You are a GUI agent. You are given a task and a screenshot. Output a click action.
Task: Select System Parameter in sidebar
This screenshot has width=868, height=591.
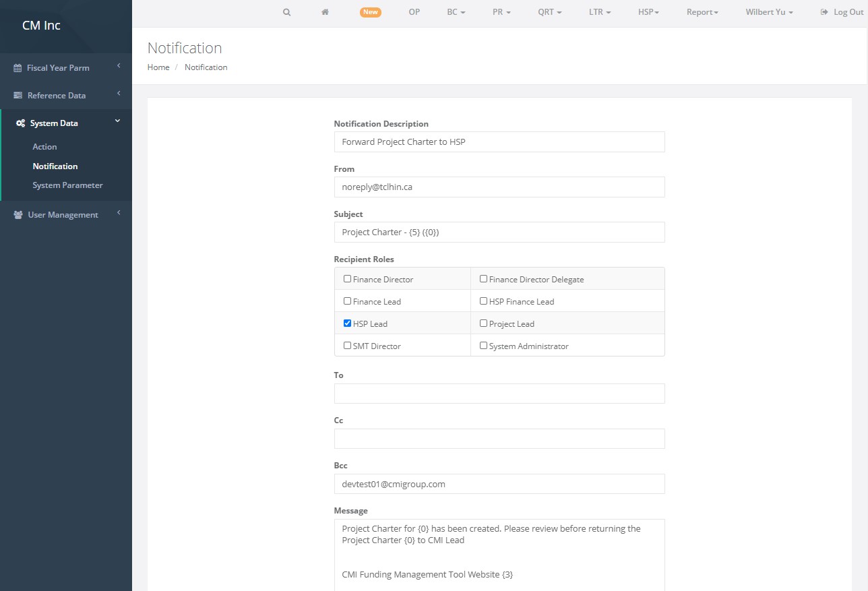pos(67,185)
